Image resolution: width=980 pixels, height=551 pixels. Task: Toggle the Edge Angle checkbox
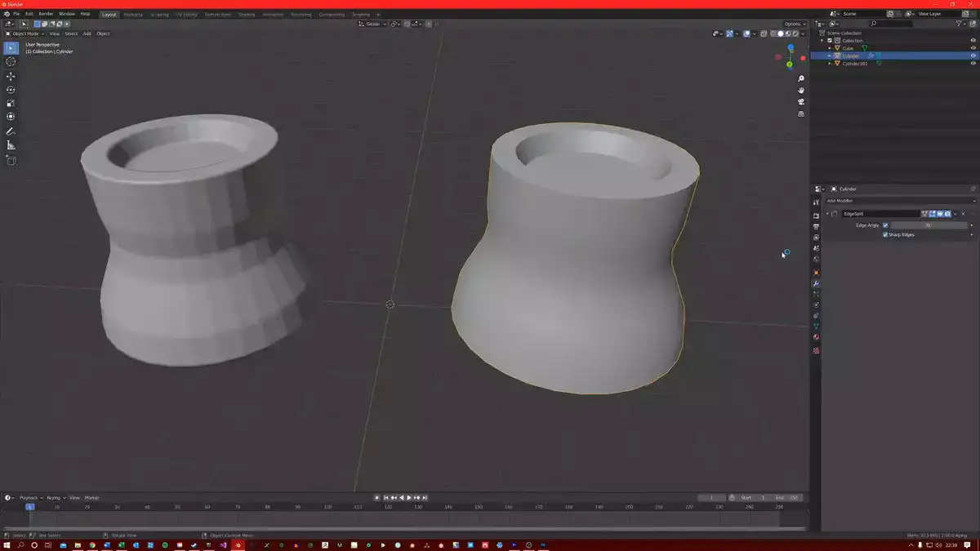885,225
